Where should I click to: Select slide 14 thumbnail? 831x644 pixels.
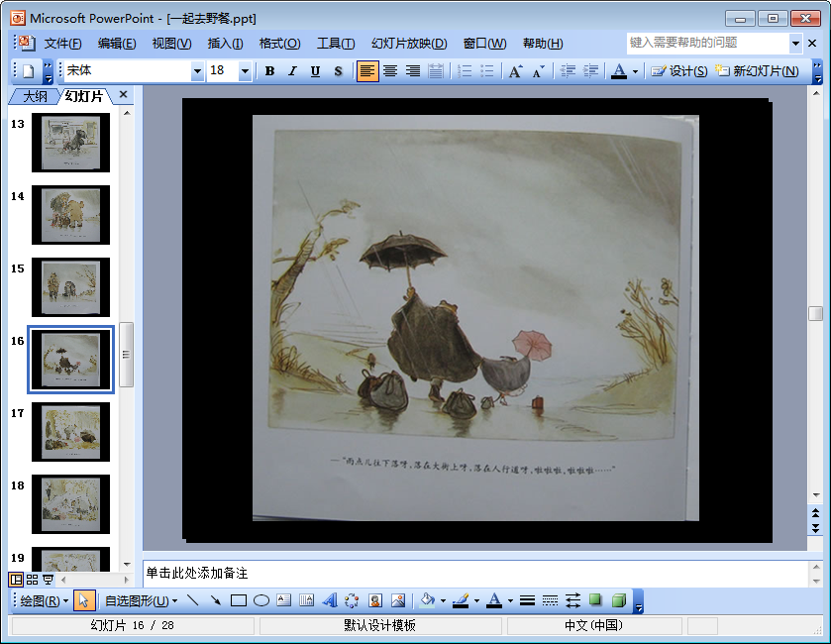(x=70, y=215)
